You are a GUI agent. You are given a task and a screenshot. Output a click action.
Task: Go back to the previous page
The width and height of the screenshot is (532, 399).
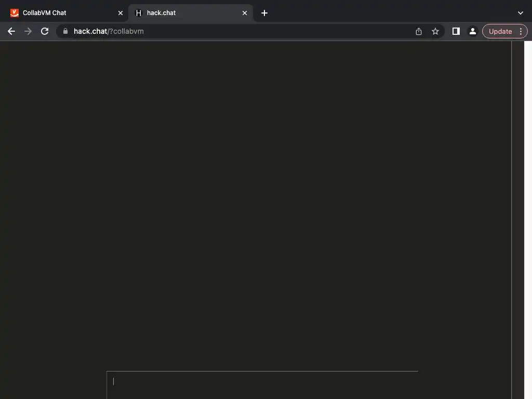pos(11,31)
